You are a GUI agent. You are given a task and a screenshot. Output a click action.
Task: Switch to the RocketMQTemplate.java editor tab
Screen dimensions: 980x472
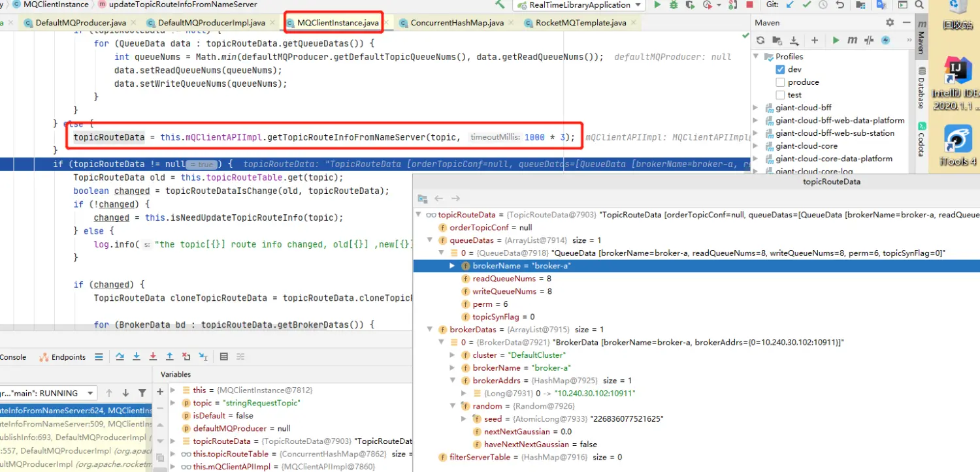(x=580, y=23)
